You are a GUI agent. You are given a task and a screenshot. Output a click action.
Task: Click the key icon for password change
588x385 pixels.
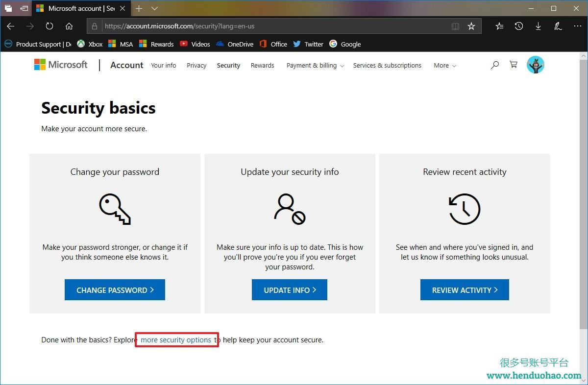pos(115,209)
